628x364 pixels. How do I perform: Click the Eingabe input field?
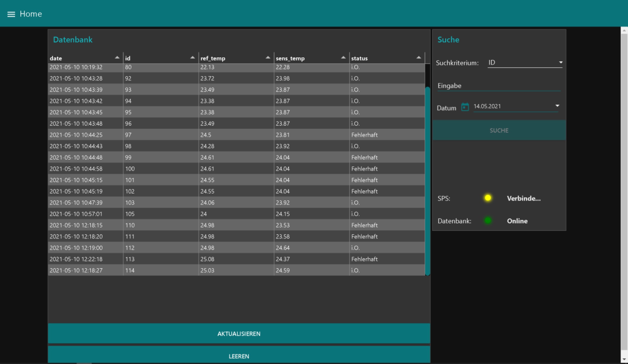[499, 86]
